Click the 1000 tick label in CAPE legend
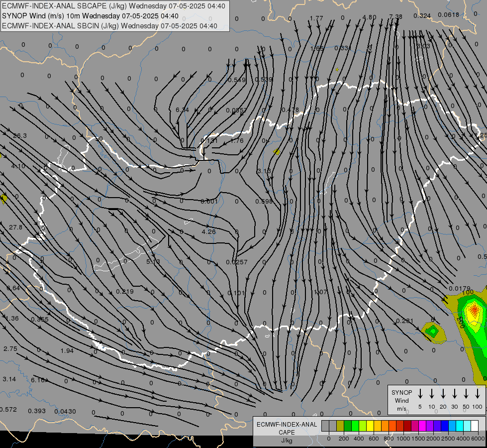This screenshot has height=448, width=487. tap(403, 439)
